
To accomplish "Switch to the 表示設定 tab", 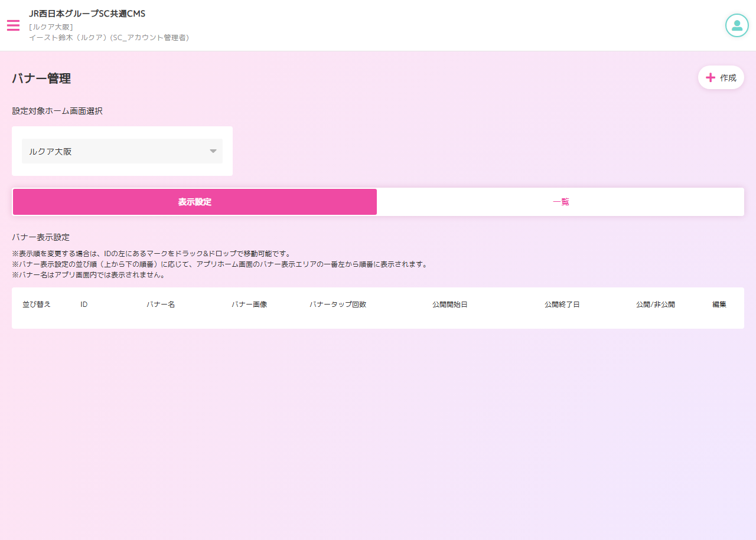I will point(195,202).
